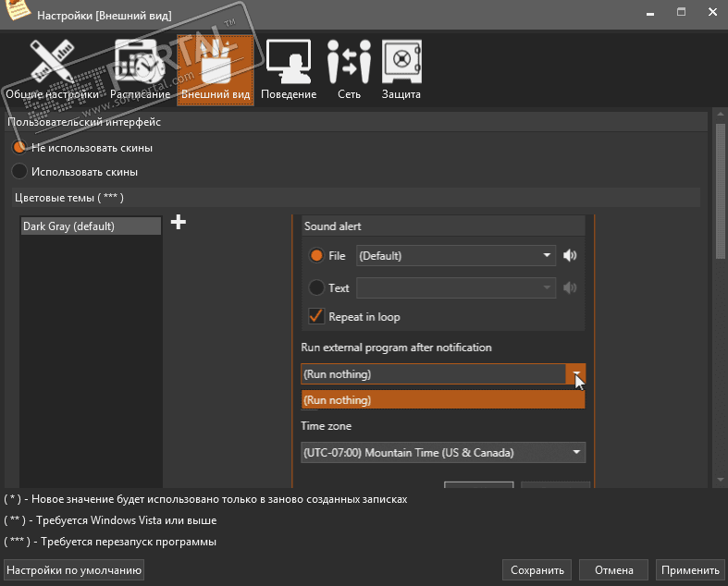Click Run external program after notification label
728x586 pixels.
[396, 348]
